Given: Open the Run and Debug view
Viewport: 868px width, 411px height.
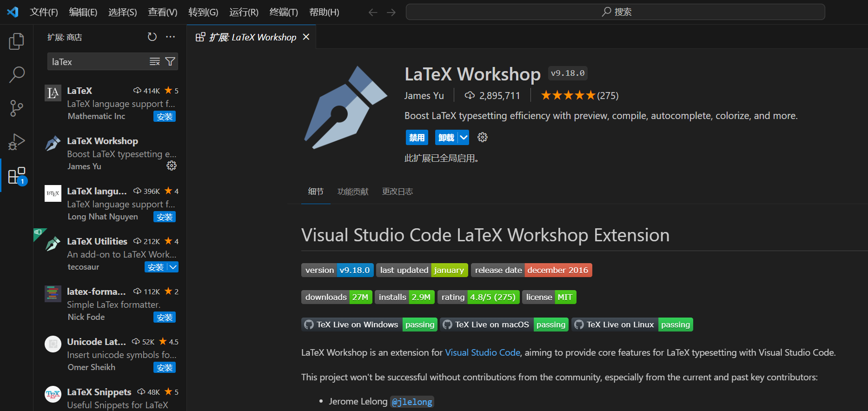Looking at the screenshot, I should click(16, 142).
